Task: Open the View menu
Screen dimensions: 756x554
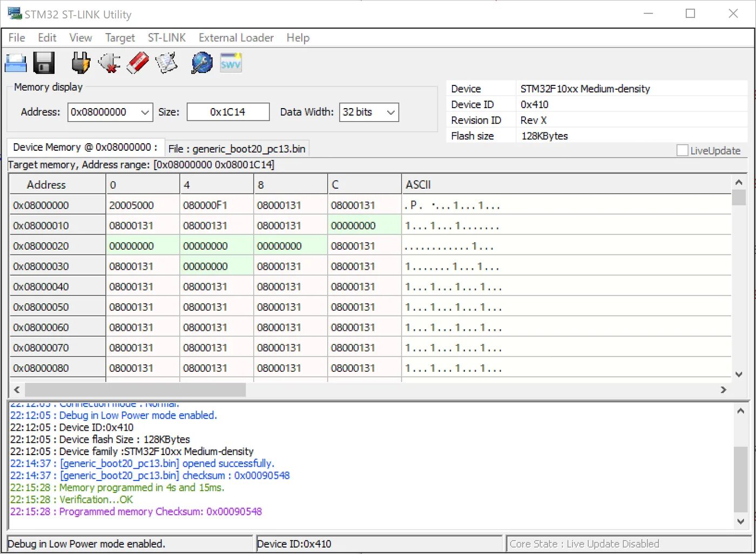Action: [x=80, y=38]
